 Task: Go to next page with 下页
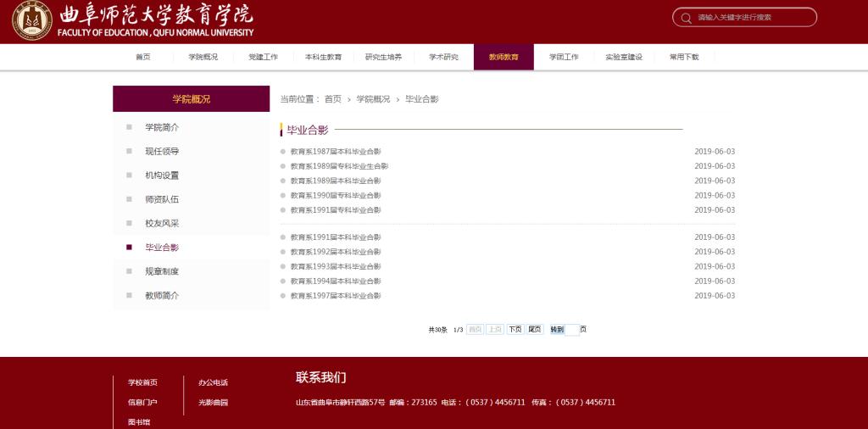click(x=515, y=329)
